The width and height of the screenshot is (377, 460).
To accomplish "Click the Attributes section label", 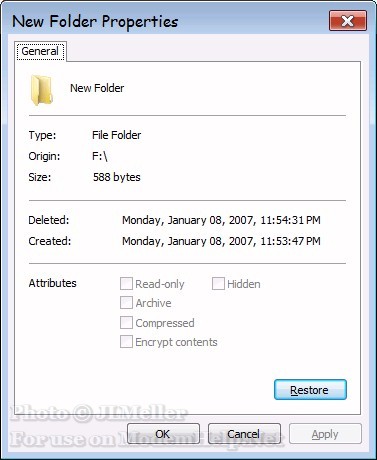I will point(53,283).
